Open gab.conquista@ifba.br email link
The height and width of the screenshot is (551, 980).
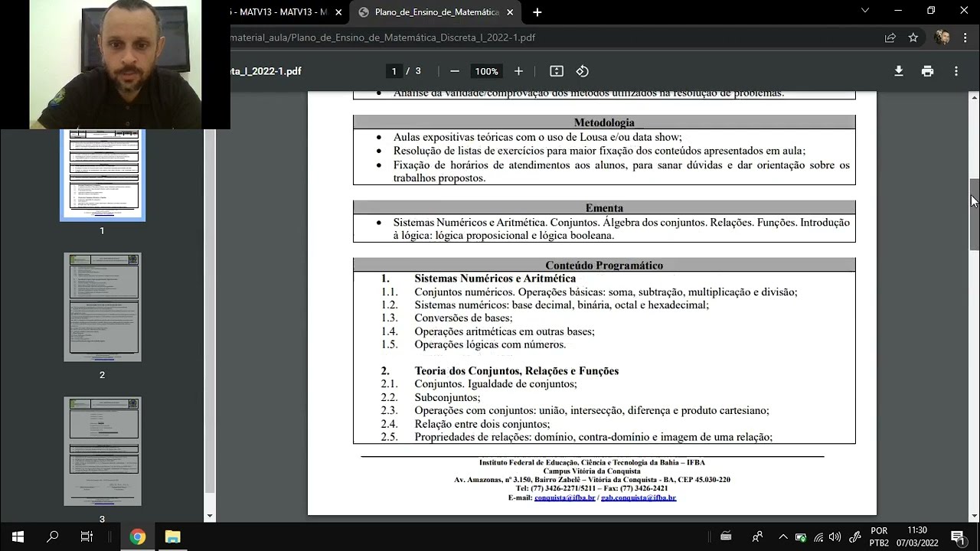(639, 497)
